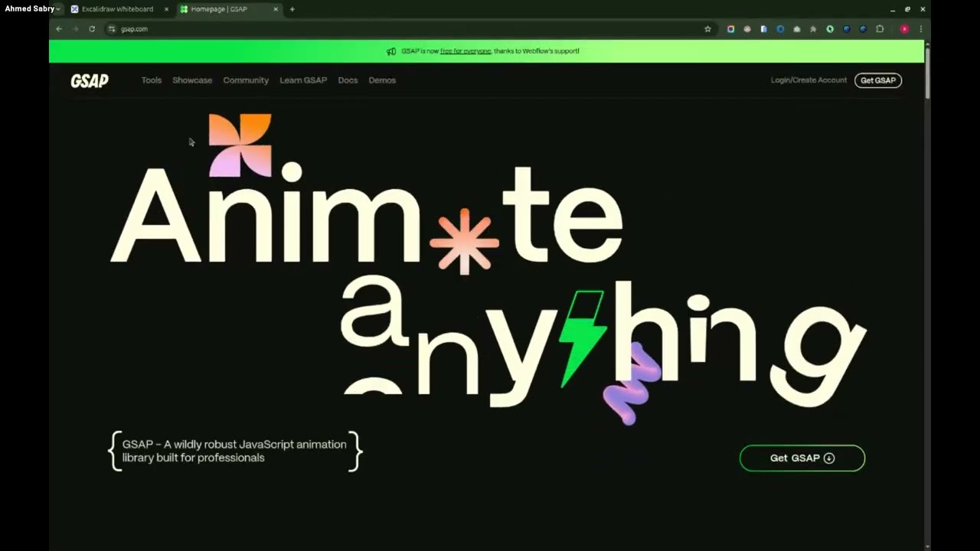Screen dimensions: 980x551
Task: Click the purple squiggle graphic
Action: 632,383
